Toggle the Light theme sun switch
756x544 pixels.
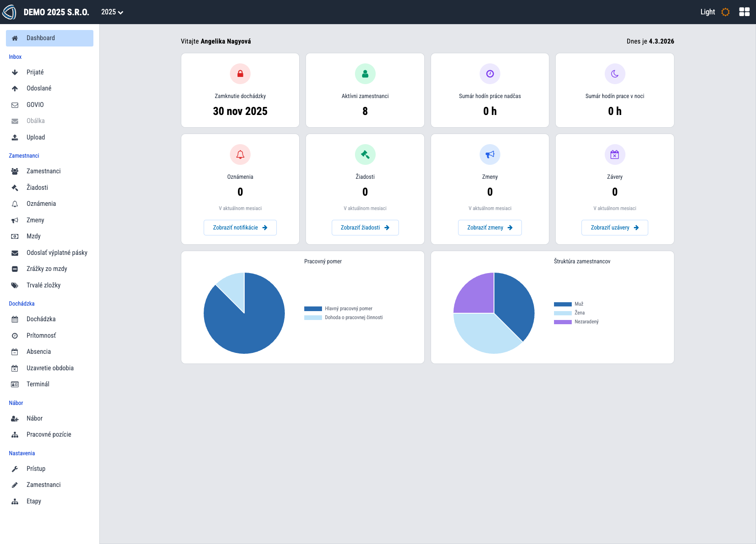pyautogui.click(x=725, y=12)
